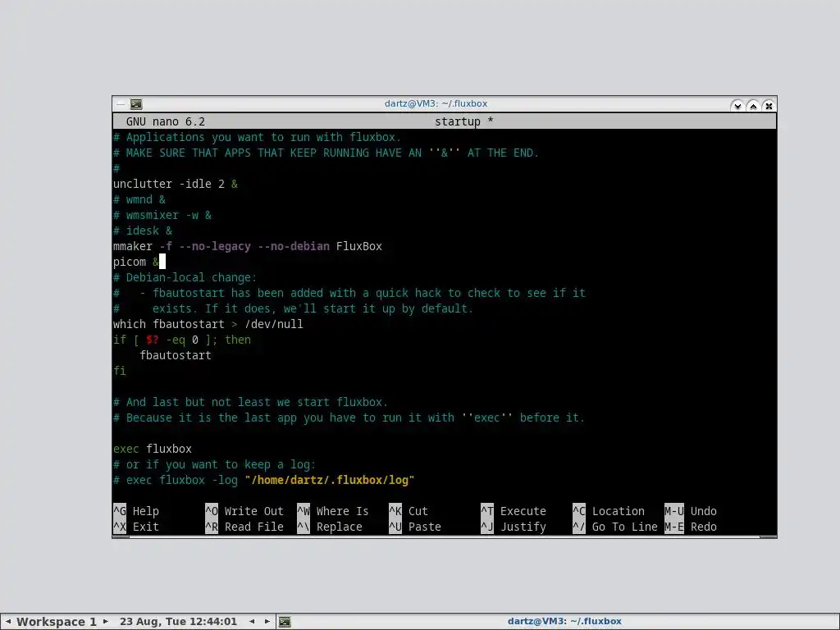Click the clock showing 23 Aug, Tue 12:44:01
Screen dimensions: 840x630
tap(178, 622)
